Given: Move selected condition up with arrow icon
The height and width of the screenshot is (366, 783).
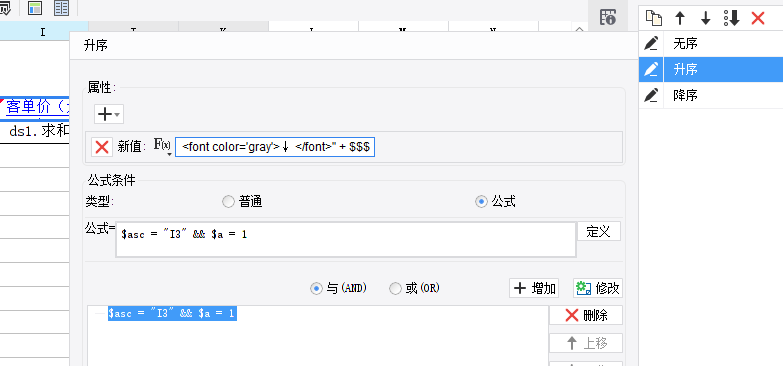Looking at the screenshot, I should tap(680, 18).
